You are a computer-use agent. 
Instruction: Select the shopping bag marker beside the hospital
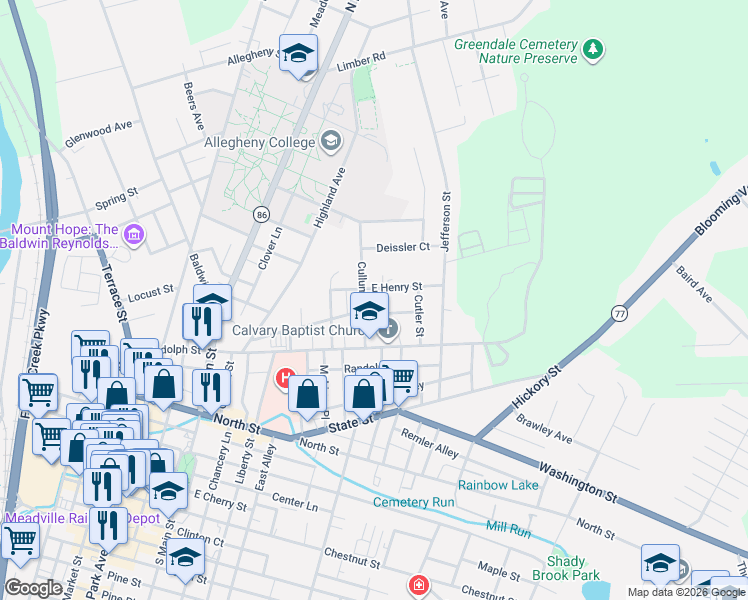click(x=308, y=397)
